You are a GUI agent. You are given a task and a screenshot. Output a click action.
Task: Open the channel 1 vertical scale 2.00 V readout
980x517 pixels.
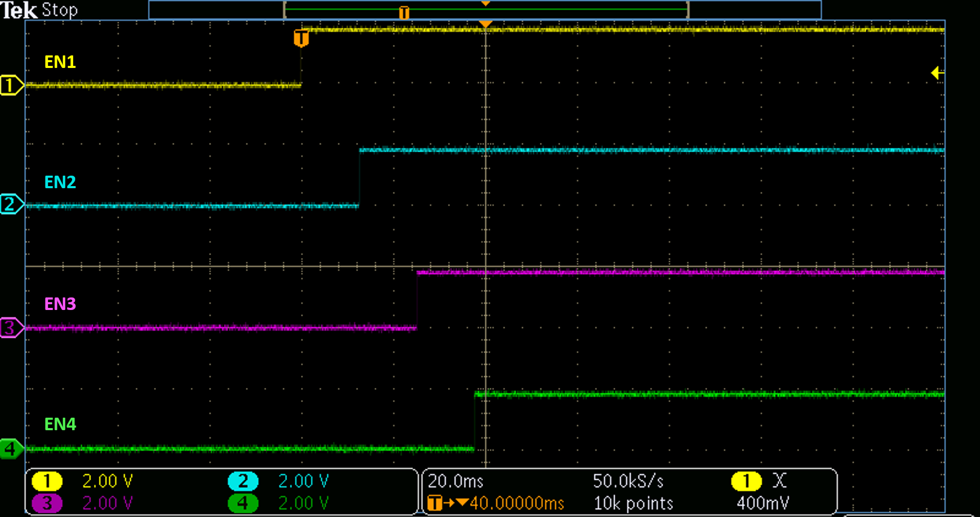[107, 480]
